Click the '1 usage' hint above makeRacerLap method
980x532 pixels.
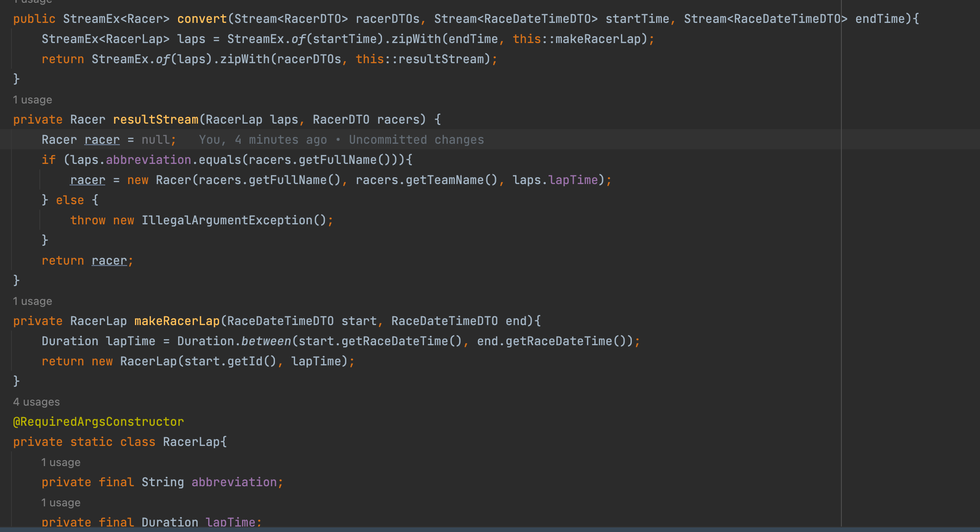(32, 301)
